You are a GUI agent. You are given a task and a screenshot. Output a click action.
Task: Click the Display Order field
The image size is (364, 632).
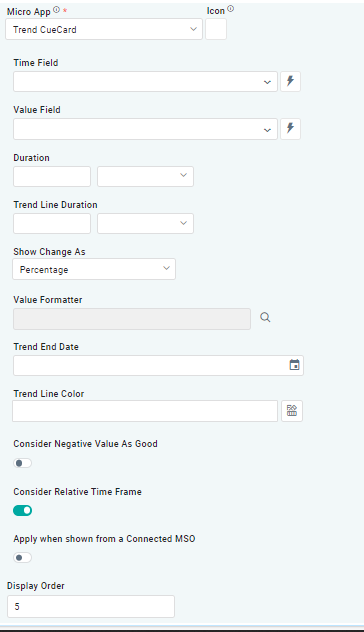(91, 606)
